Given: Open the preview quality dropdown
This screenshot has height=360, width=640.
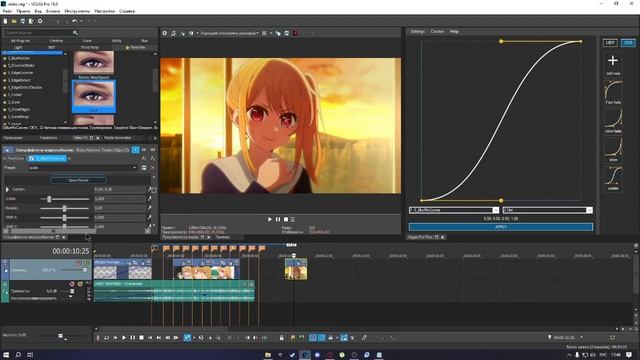Looking at the screenshot, I should tap(229, 33).
